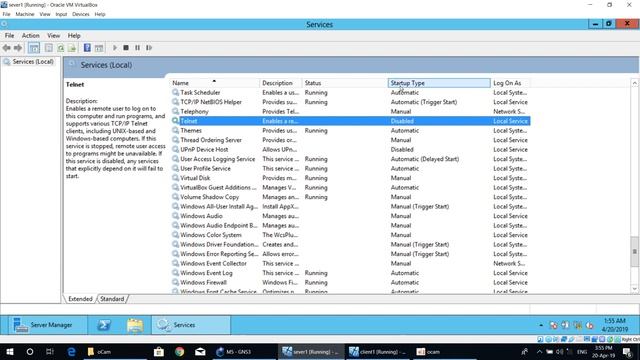
Task: Switch to the Standard tab
Action: pos(112,299)
